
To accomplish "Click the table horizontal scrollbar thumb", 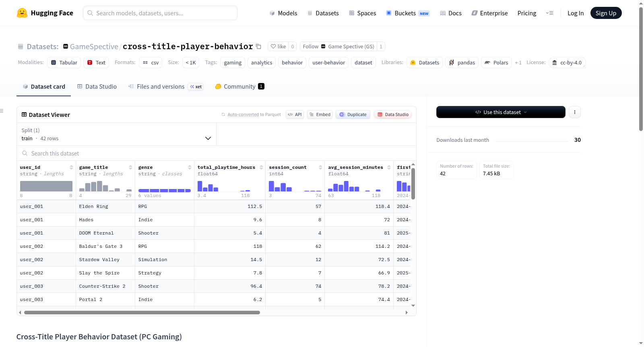I will click(x=142, y=312).
